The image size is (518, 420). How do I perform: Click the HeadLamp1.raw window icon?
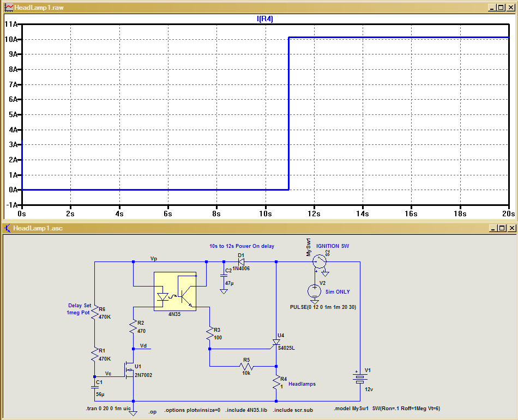click(9, 8)
